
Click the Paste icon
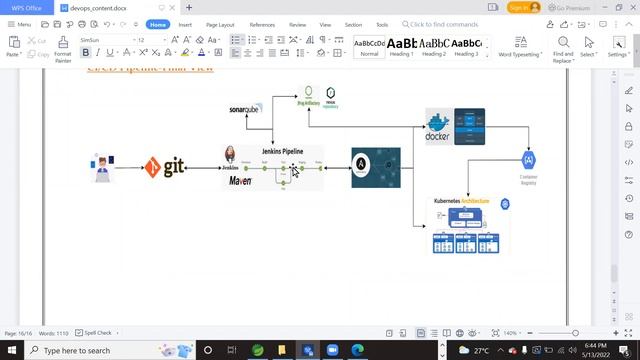pos(14,42)
